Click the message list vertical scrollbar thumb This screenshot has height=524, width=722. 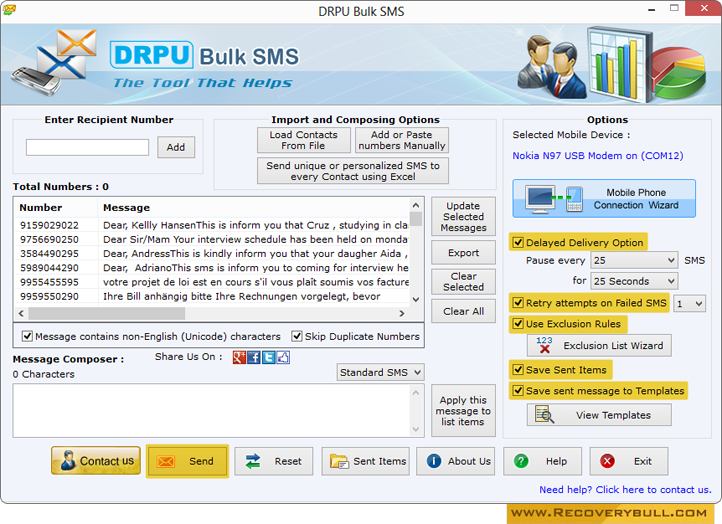pos(416,219)
